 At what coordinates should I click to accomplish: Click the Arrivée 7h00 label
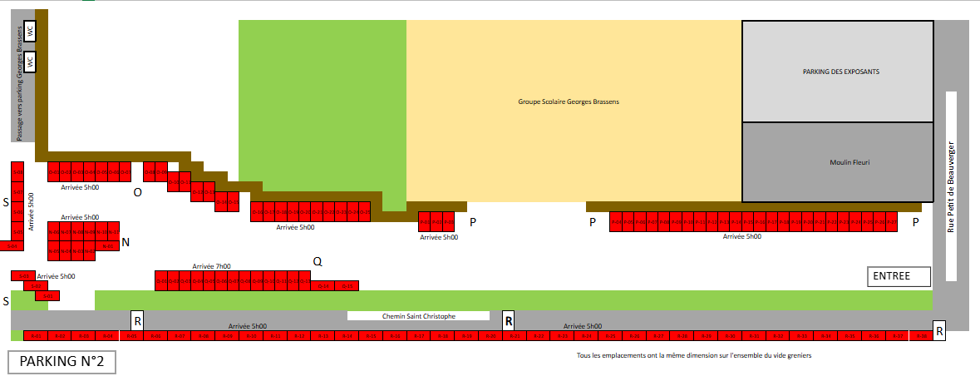(211, 266)
